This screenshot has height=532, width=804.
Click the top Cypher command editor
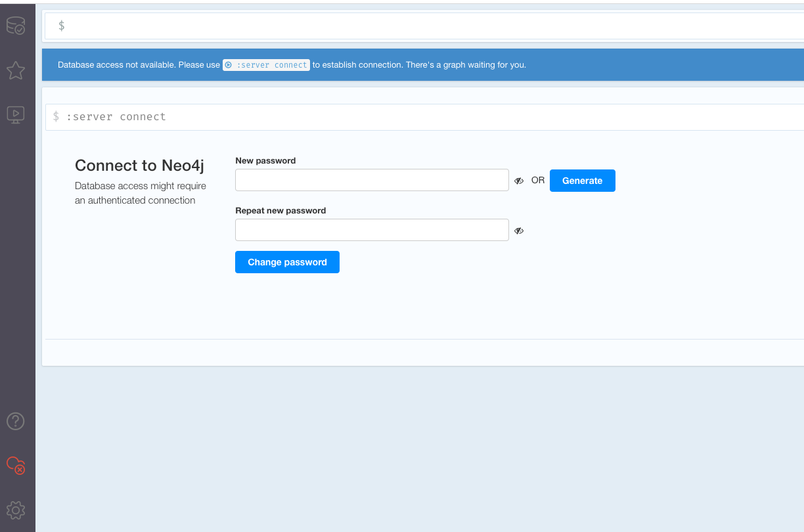(424, 26)
